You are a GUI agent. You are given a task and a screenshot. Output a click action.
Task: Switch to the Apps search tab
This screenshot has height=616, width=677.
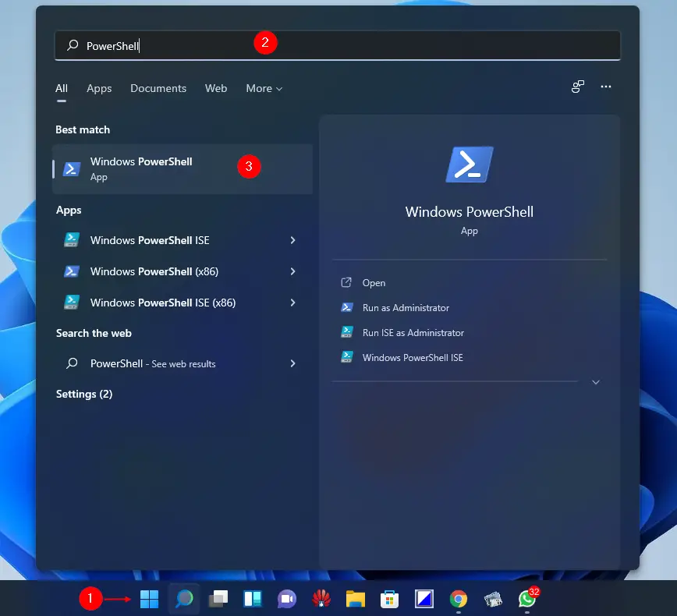99,88
